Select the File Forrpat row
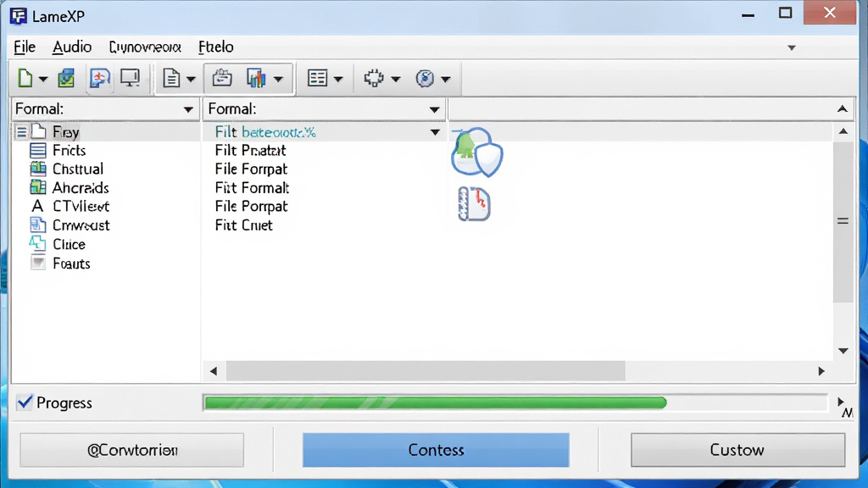Screen dimensions: 868x488 [x=251, y=169]
